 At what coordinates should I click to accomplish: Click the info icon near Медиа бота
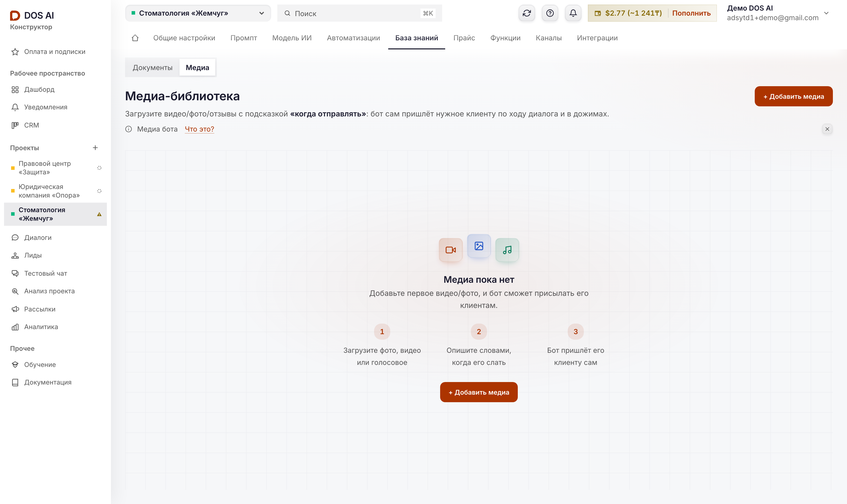[128, 129]
